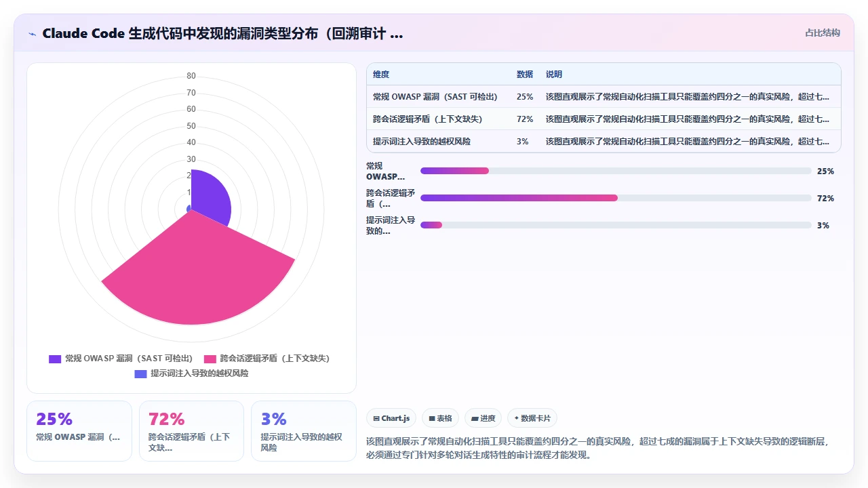Click the 72% value in table
Image resolution: width=868 pixels, height=488 pixels.
525,119
